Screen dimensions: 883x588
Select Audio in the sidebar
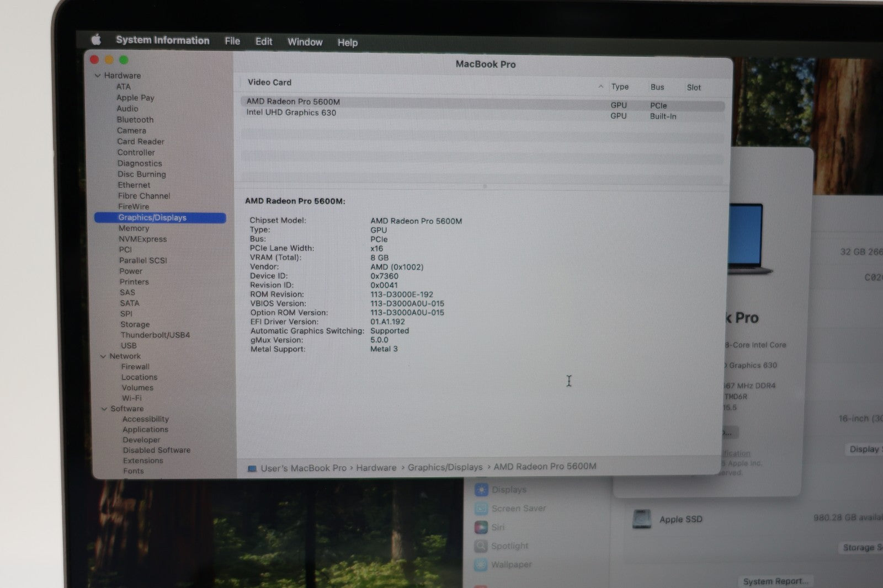point(127,109)
